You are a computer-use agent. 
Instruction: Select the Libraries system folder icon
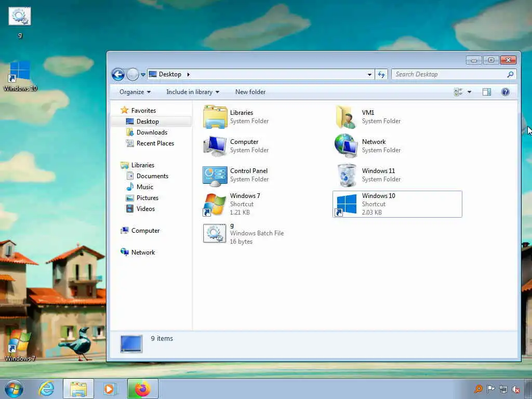tap(215, 117)
